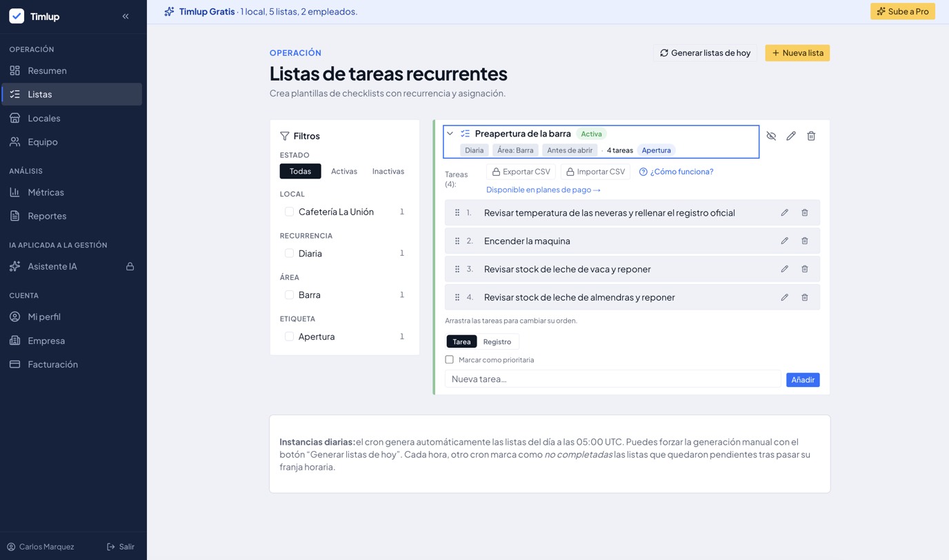Delete the Preapertura list with trash icon
This screenshot has height=560, width=949.
811,136
